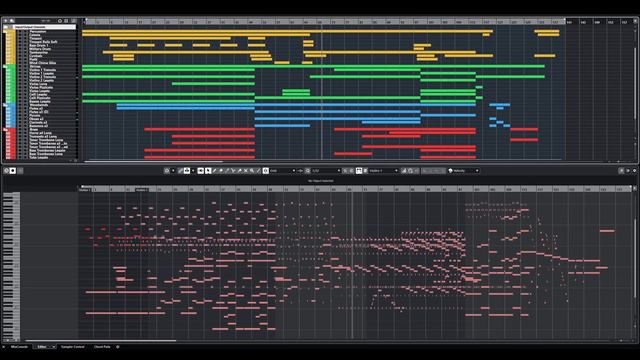This screenshot has width=640, height=360.
Task: Switch to the Editor tab
Action: pos(42,347)
